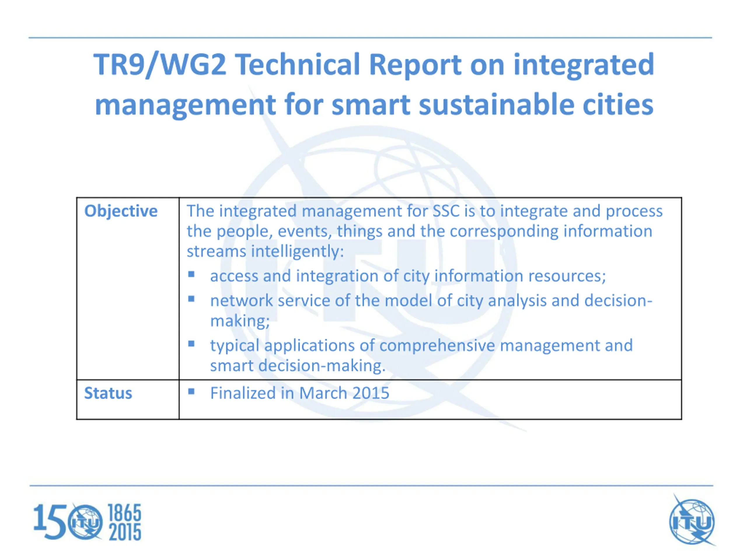Click the '1865 2015' years text
This screenshot has height=560, width=747.
pos(124,522)
